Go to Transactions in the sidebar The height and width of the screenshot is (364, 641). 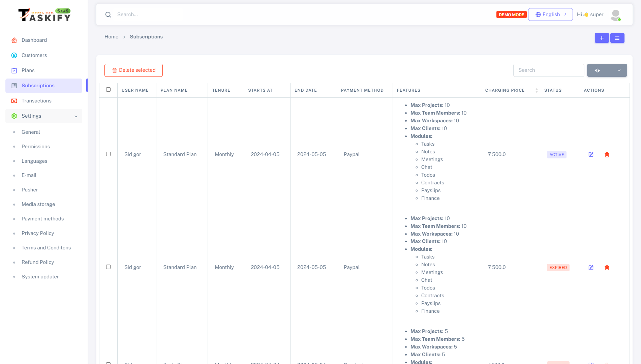click(x=36, y=101)
